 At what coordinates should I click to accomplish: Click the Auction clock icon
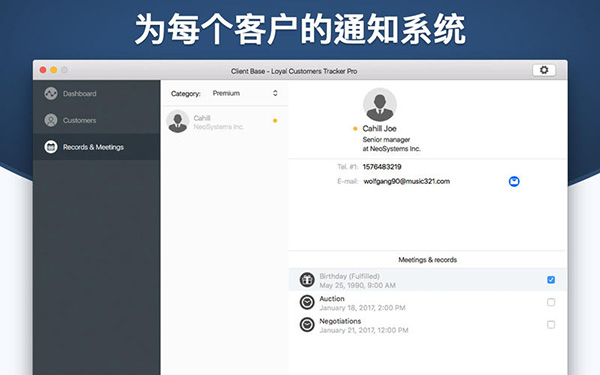[x=307, y=302]
